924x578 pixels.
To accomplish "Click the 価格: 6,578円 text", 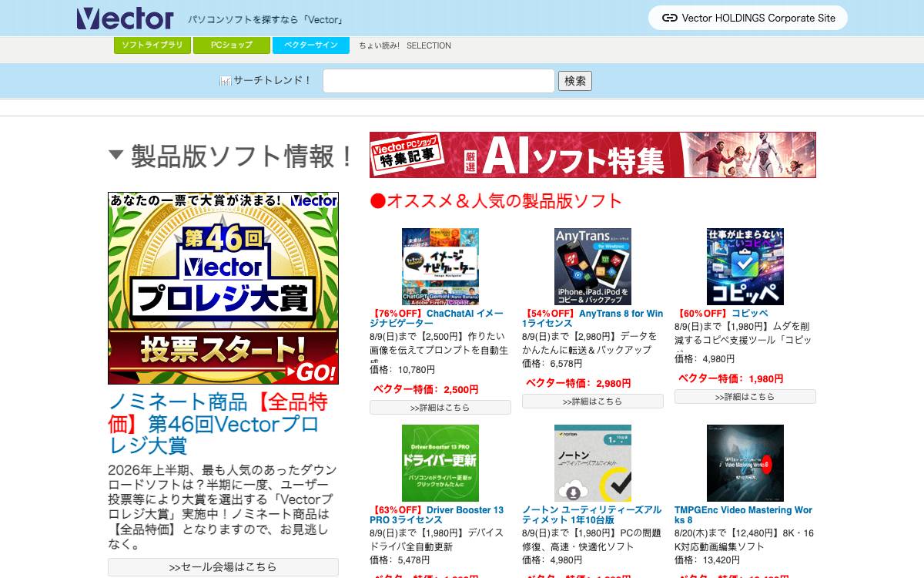I will pyautogui.click(x=552, y=364).
